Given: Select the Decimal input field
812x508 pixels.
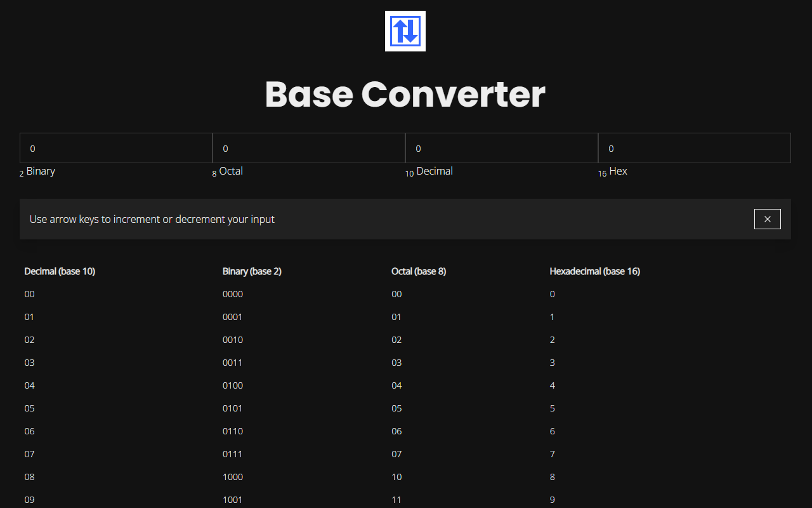Looking at the screenshot, I should coord(502,149).
